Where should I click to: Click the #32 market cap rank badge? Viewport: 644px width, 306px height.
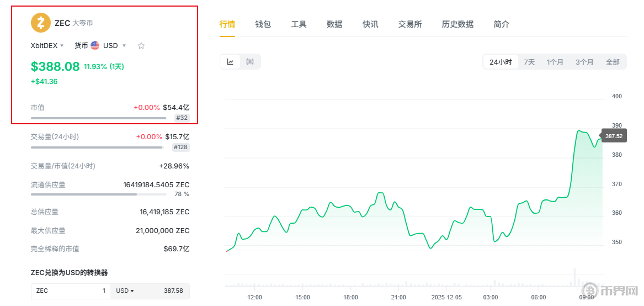[x=182, y=118]
